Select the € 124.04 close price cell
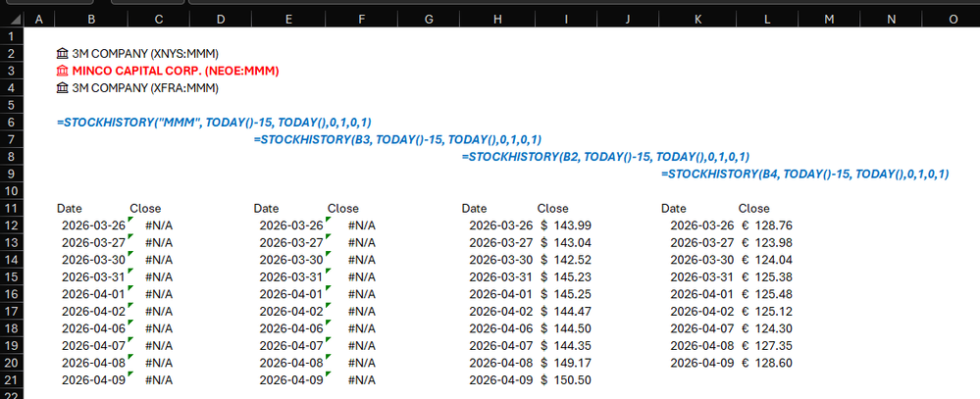The width and height of the screenshot is (980, 399). pyautogui.click(x=767, y=260)
